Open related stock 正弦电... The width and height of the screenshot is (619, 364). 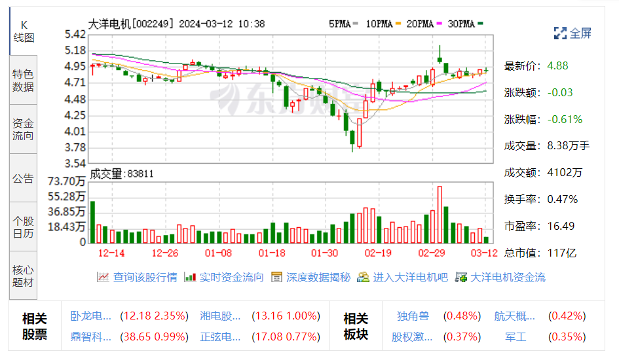point(220,337)
